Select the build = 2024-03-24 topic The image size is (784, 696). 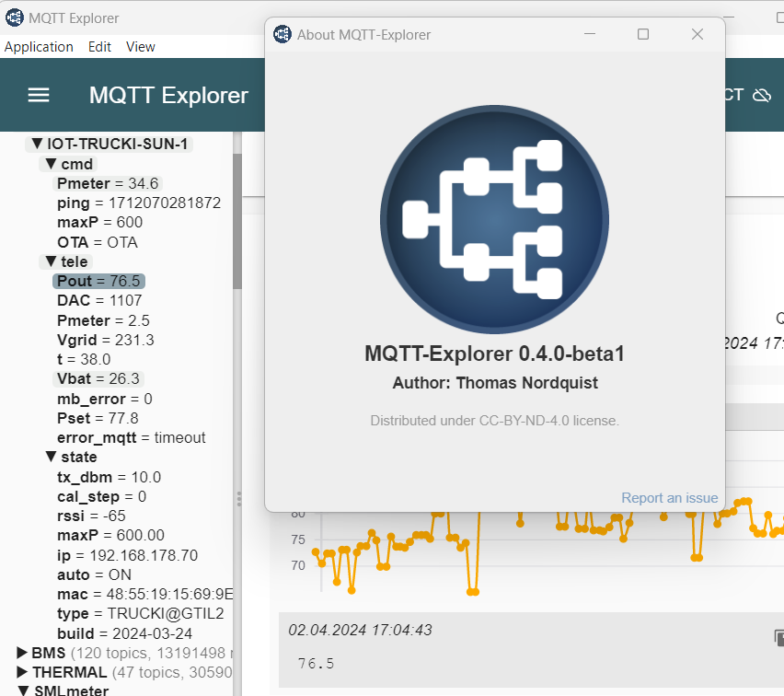click(x=124, y=634)
